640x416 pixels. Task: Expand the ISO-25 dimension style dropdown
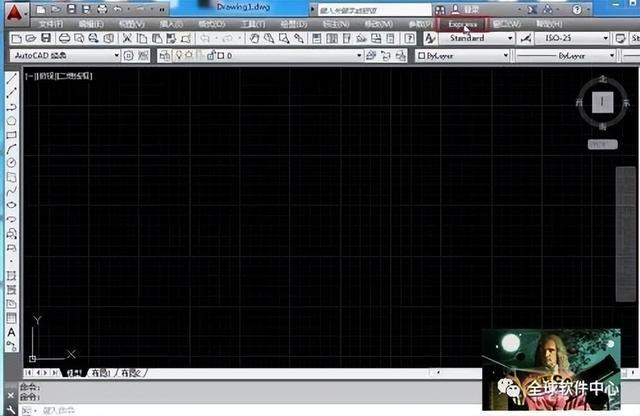[x=605, y=38]
